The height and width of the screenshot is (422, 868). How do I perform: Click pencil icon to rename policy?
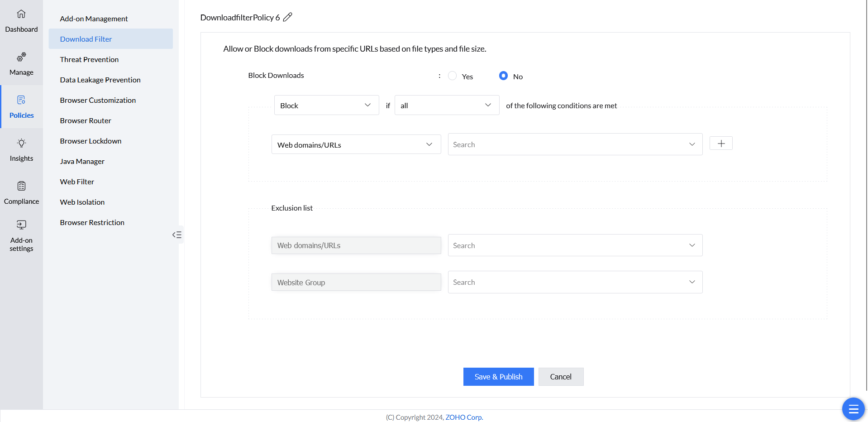(288, 17)
